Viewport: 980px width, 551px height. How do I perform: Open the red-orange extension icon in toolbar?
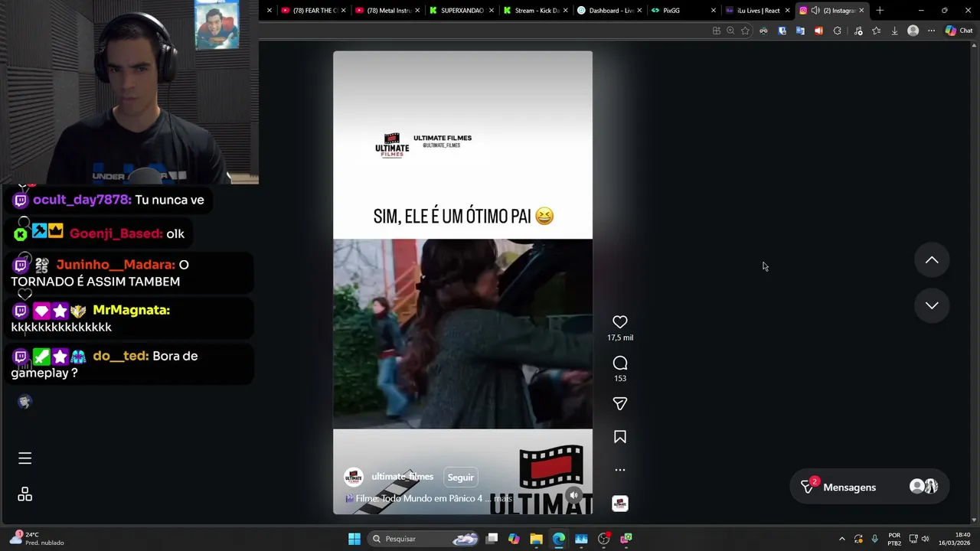pyautogui.click(x=818, y=31)
